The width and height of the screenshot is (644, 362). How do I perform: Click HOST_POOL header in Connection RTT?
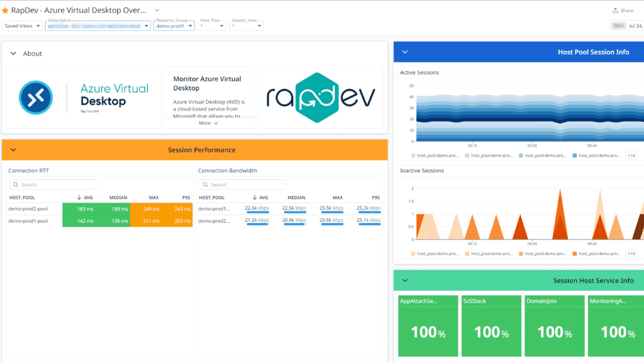22,197
